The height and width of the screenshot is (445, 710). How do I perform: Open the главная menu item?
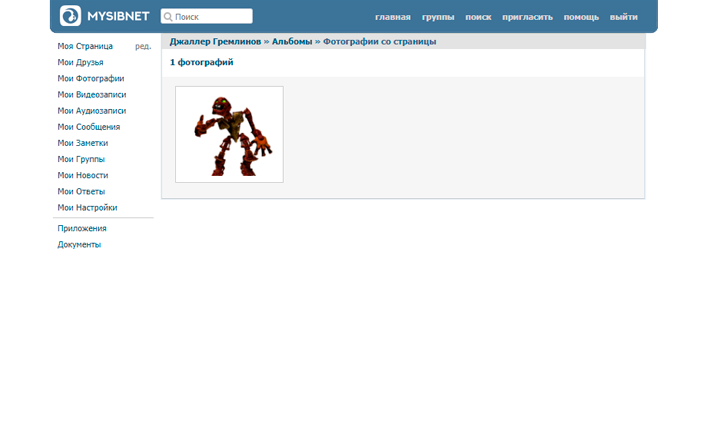(x=392, y=17)
